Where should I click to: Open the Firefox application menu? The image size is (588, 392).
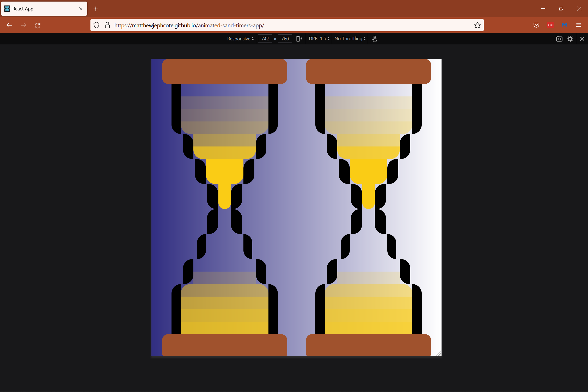pos(578,25)
